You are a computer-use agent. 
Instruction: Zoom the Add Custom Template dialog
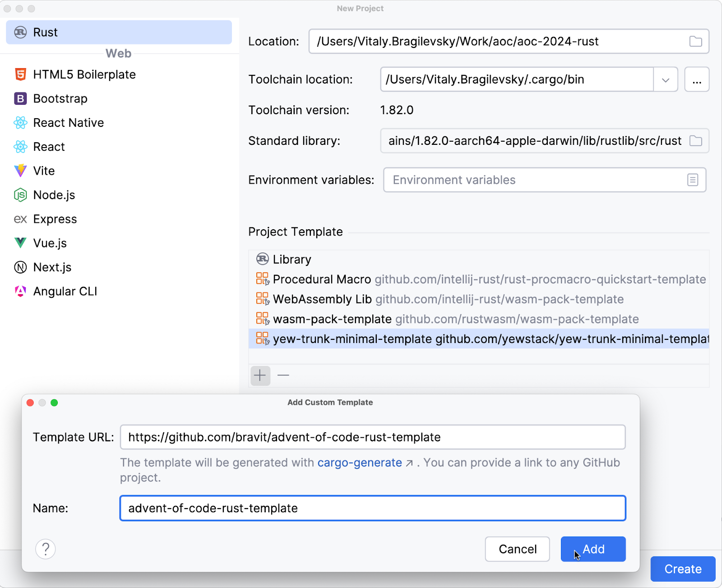click(x=54, y=403)
